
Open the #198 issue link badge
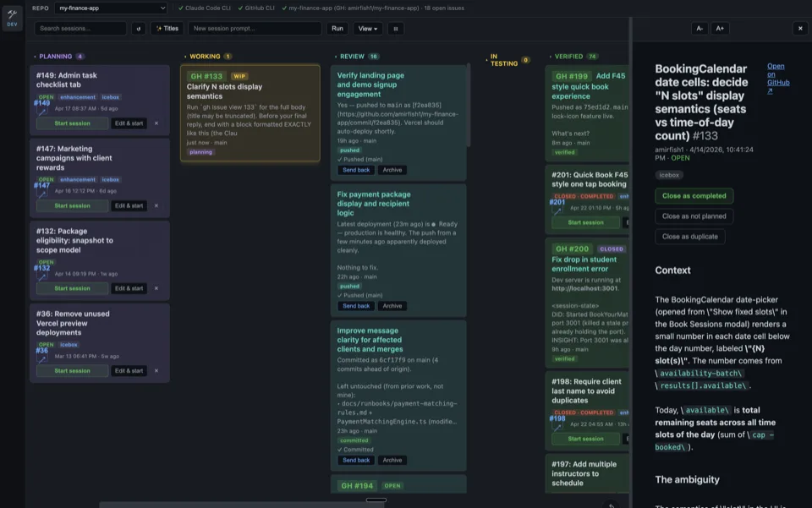(x=557, y=422)
